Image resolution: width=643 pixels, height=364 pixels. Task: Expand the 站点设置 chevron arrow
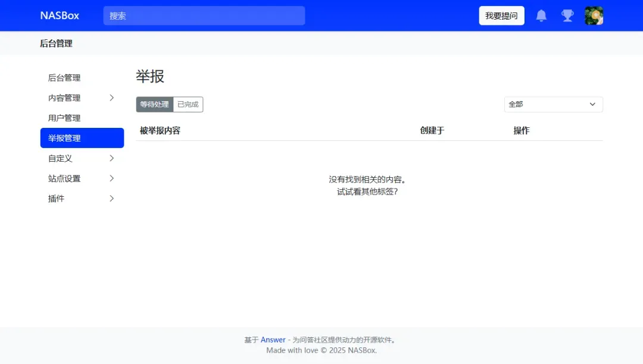pyautogui.click(x=111, y=178)
